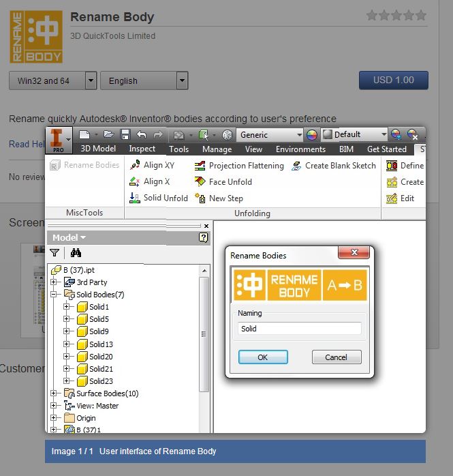Viewport: 453px width, 476px height.
Task: Click the filter funnel icon in the browser
Action: [x=54, y=252]
